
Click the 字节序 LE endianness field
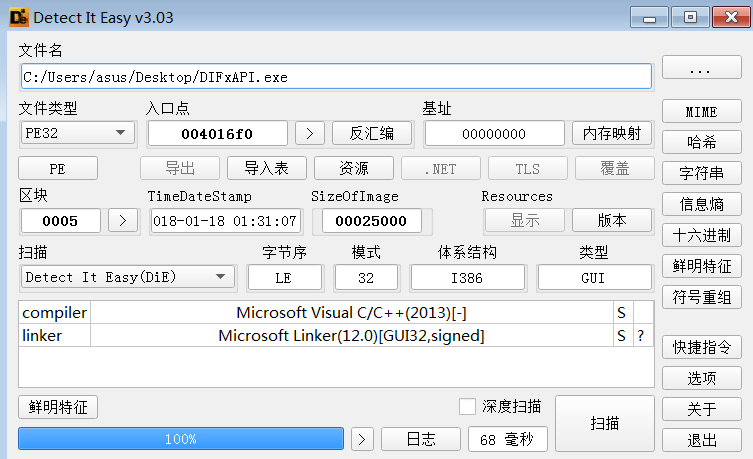coord(284,278)
